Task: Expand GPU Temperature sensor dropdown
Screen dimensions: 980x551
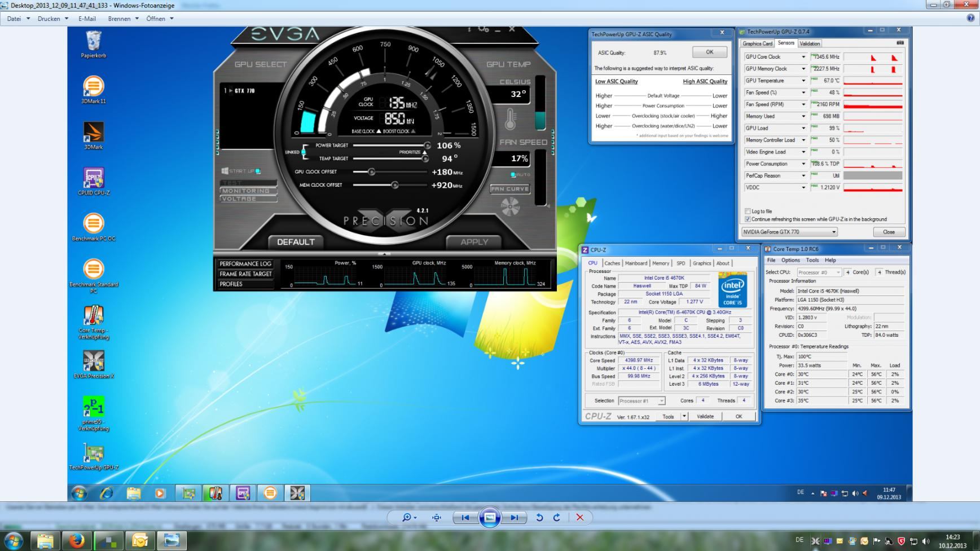Action: click(x=803, y=81)
